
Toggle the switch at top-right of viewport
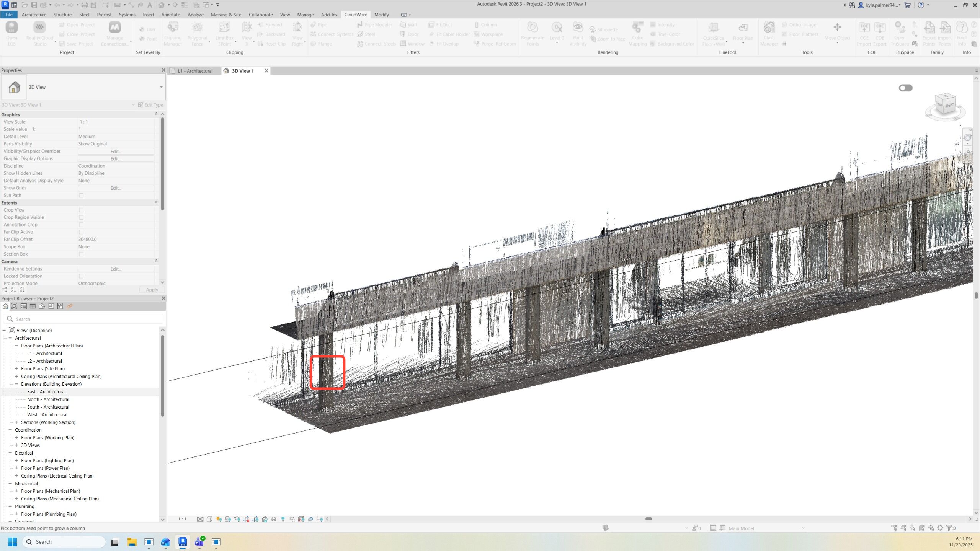pyautogui.click(x=905, y=88)
